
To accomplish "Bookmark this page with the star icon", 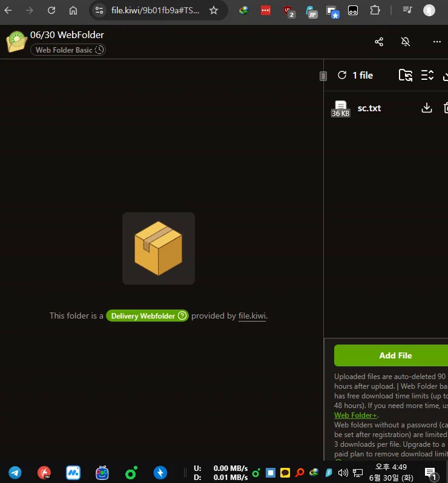I will point(214,10).
